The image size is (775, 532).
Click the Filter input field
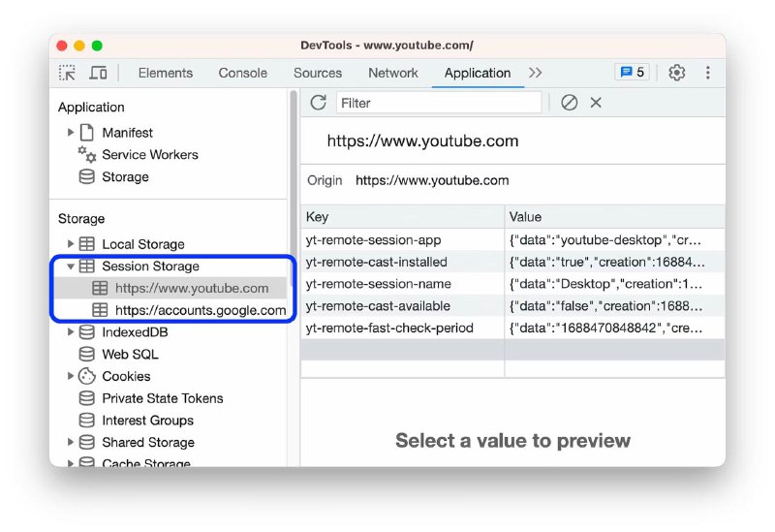pos(439,103)
